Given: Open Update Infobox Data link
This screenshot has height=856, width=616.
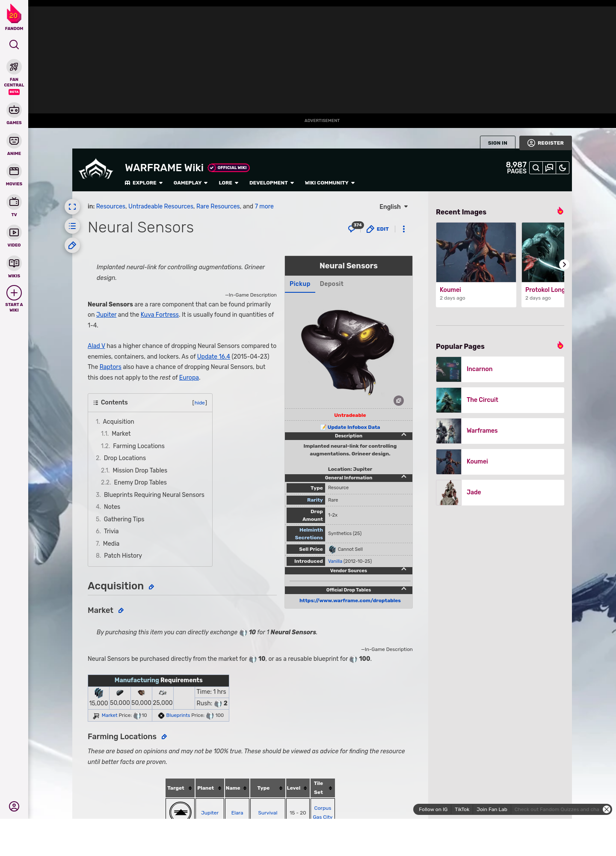Looking at the screenshot, I should point(354,427).
